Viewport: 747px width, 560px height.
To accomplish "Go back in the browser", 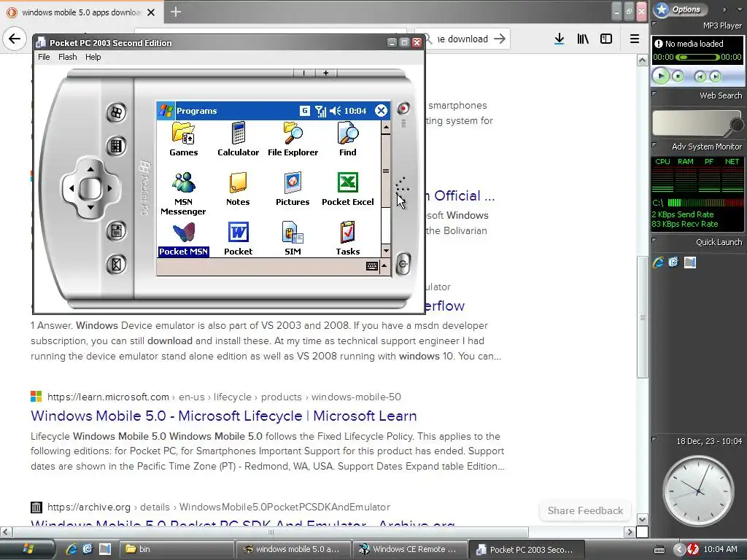I will coord(15,39).
